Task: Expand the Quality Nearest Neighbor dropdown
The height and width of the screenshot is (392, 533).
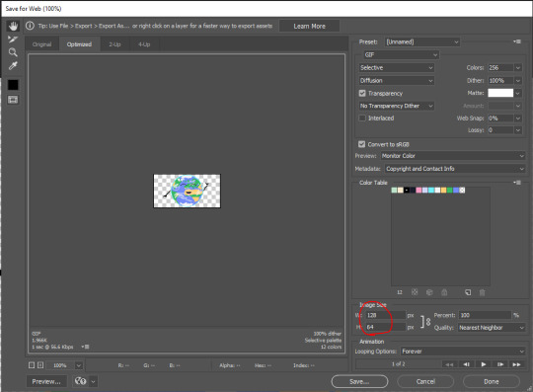Action: pos(492,328)
